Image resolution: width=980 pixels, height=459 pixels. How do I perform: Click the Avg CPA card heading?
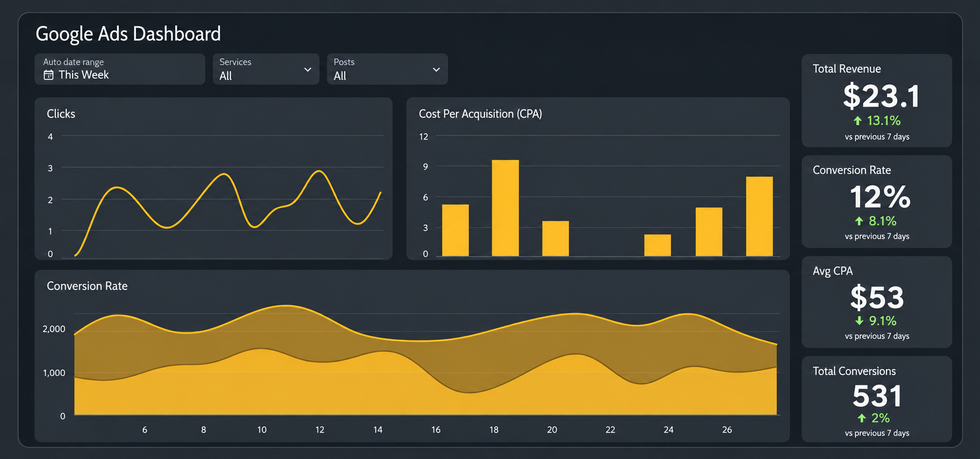pyautogui.click(x=832, y=271)
